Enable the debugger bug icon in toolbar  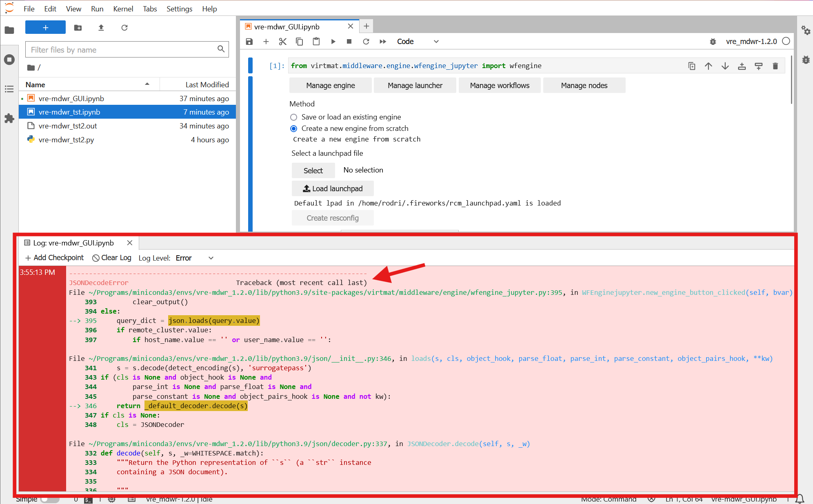coord(713,42)
